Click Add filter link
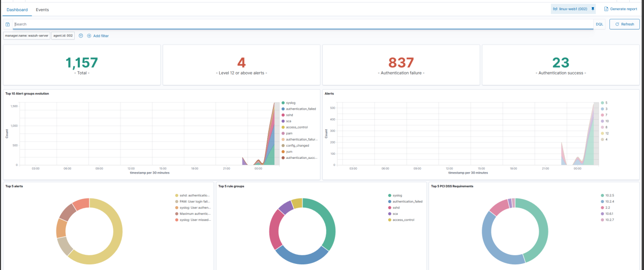Image resolution: width=644 pixels, height=270 pixels. click(98, 36)
